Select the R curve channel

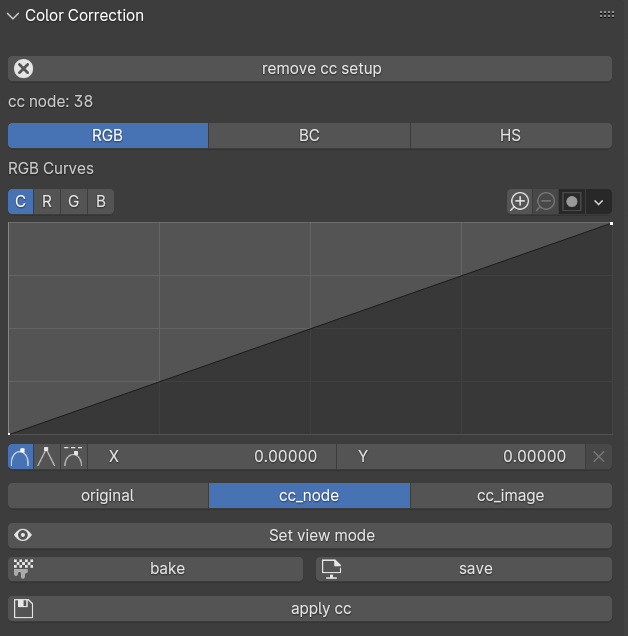pyautogui.click(x=47, y=202)
